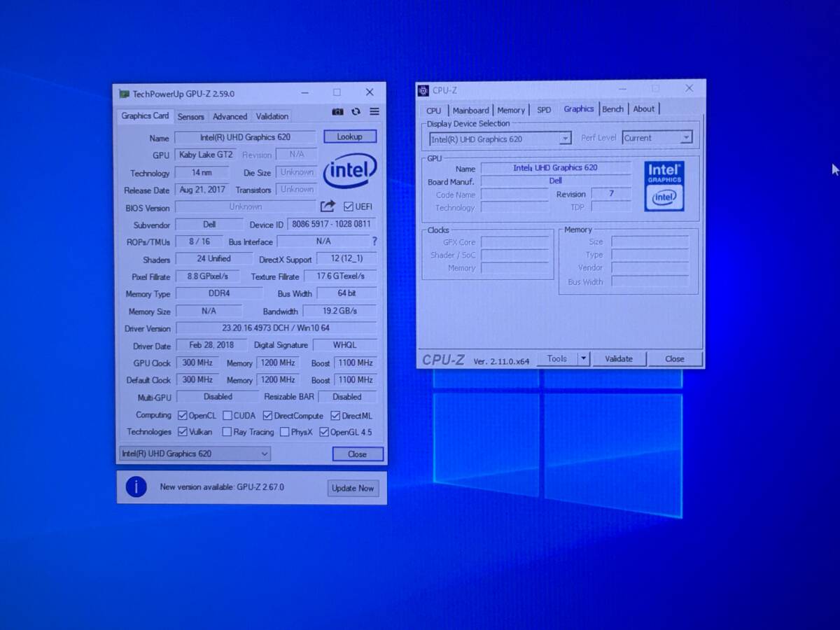The width and height of the screenshot is (840, 630).
Task: Click the 12 (12_1) DirectX Support value
Action: (346, 258)
